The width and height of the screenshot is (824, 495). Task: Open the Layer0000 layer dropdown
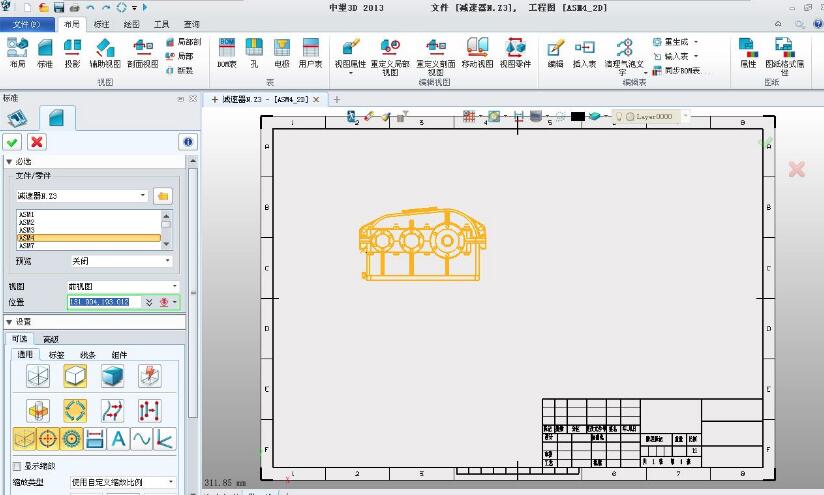pyautogui.click(x=685, y=116)
